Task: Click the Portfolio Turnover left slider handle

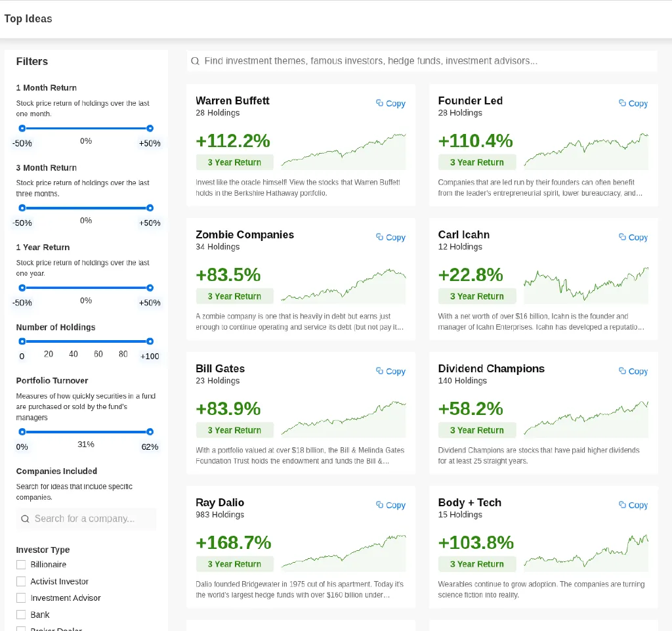Action: pos(22,431)
